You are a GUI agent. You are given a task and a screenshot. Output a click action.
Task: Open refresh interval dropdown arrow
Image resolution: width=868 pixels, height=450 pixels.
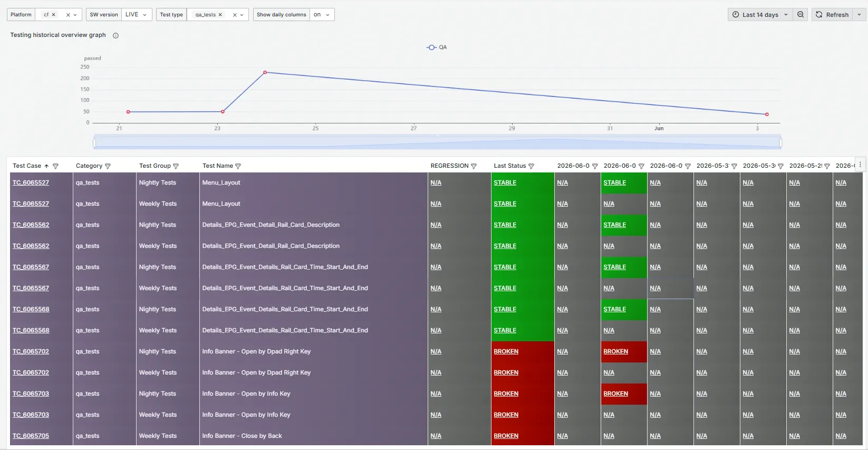point(860,15)
